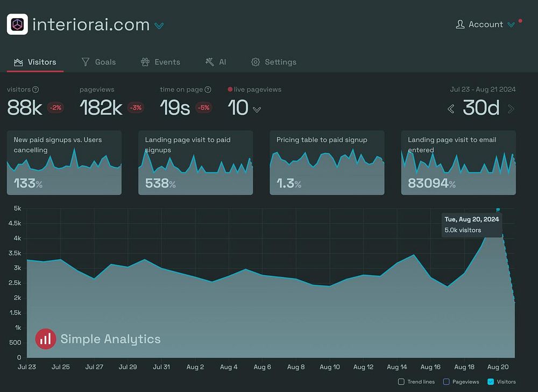Click the -2% visitors change badge
The width and height of the screenshot is (538, 392).
coord(55,108)
